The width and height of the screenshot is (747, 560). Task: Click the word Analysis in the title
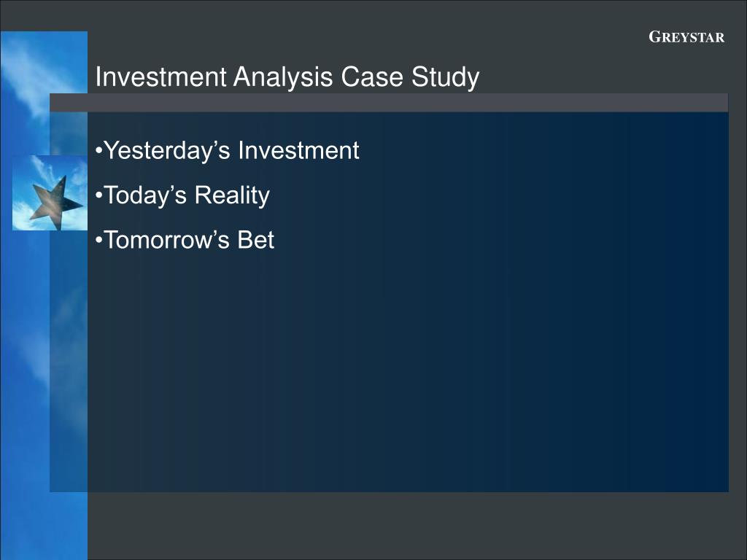[282, 77]
